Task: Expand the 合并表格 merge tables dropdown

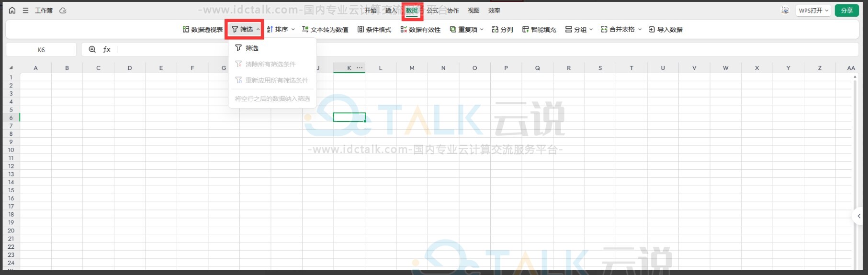Action: pyautogui.click(x=640, y=29)
